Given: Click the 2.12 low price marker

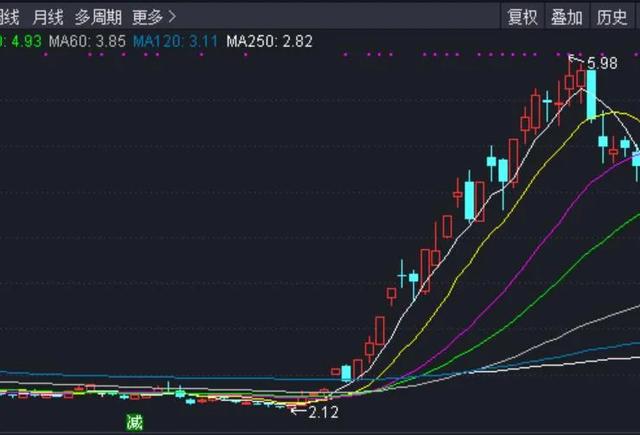Looking at the screenshot, I should [x=325, y=411].
